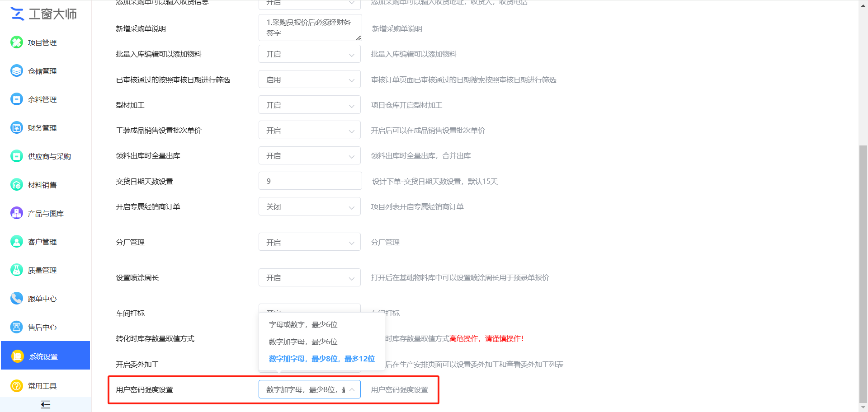
Task: Click the 交货日期天数设置 input field
Action: (x=310, y=181)
